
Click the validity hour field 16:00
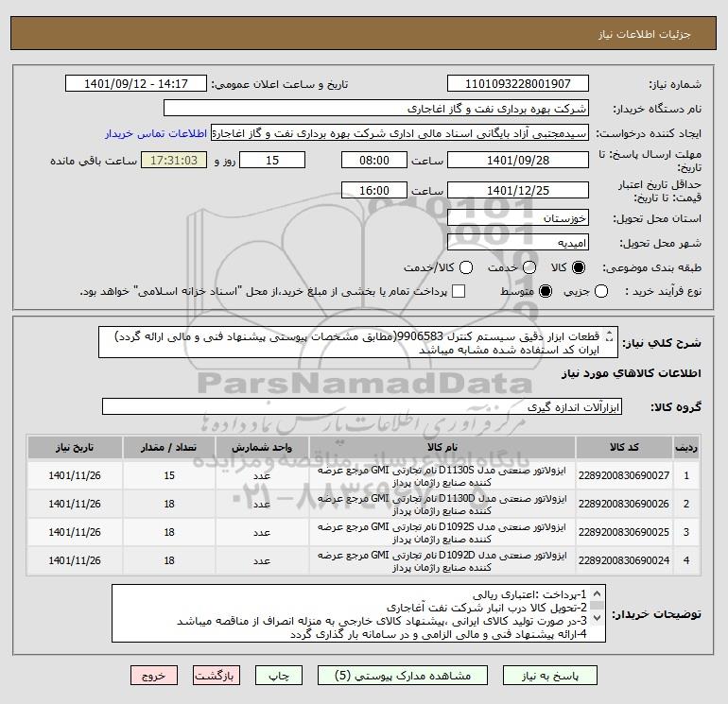(374, 191)
